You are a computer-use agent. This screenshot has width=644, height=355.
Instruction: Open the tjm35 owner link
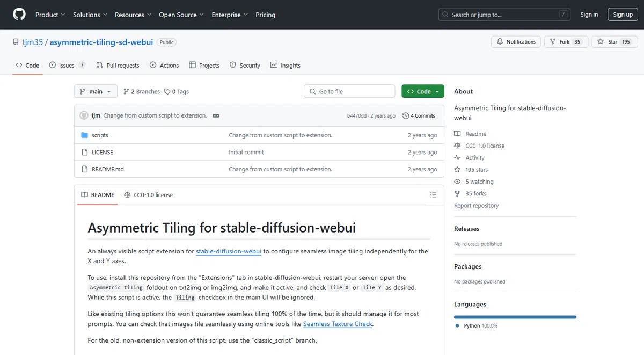click(x=33, y=42)
